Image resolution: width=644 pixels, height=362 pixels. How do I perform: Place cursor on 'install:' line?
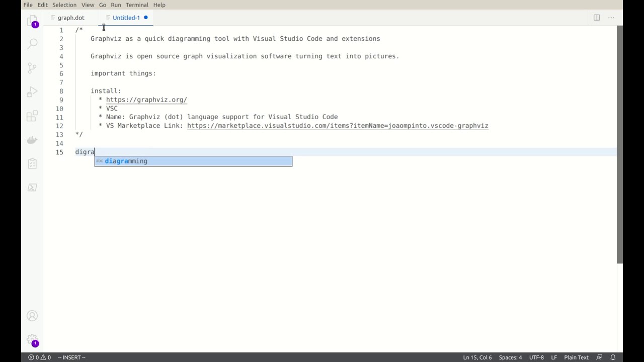106,91
